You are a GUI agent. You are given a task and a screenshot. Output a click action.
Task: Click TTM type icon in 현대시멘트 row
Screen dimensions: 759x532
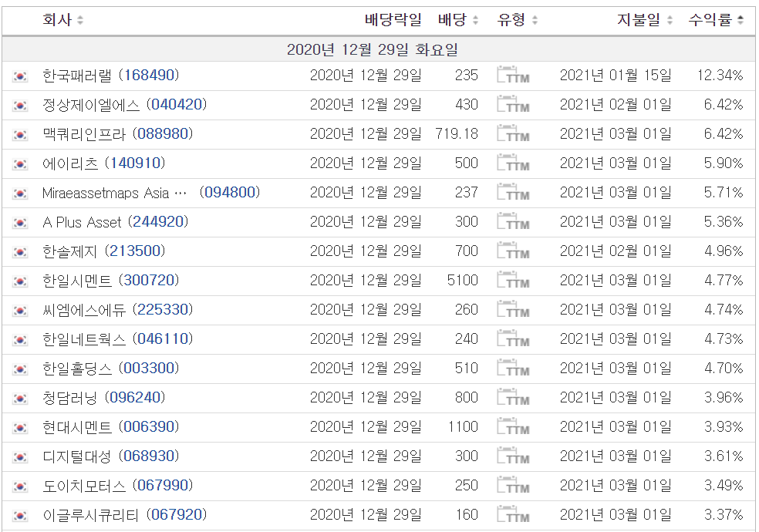513,426
